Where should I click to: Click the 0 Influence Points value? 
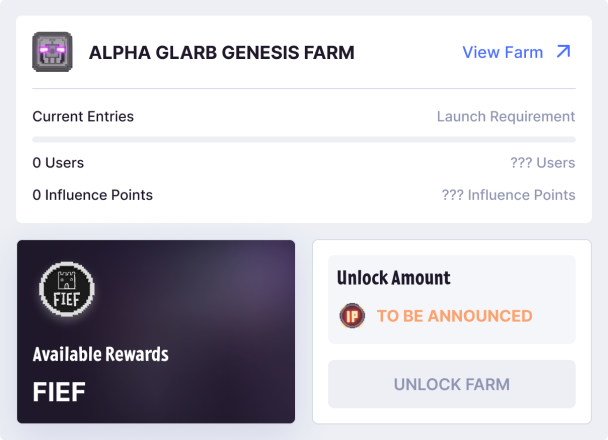pos(93,195)
